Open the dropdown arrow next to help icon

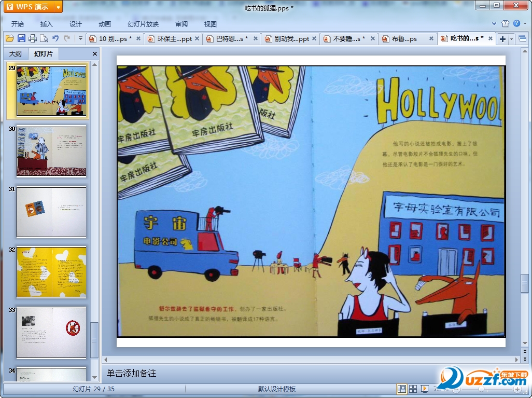525,23
